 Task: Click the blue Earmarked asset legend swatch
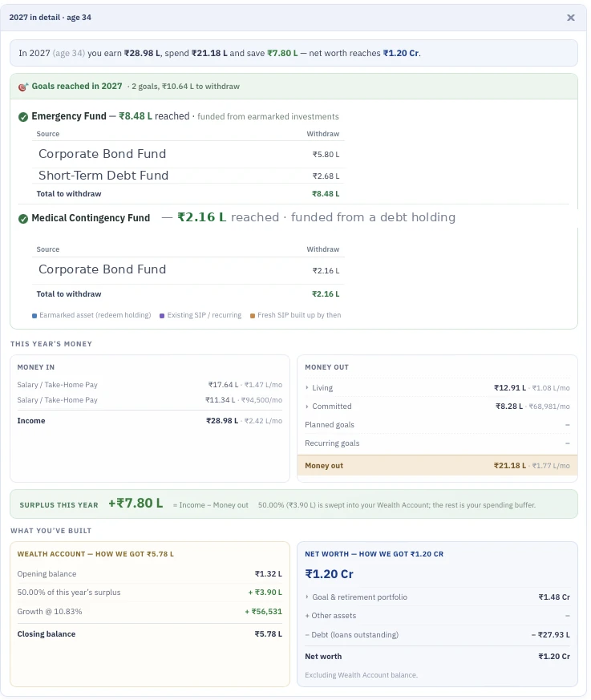point(34,316)
